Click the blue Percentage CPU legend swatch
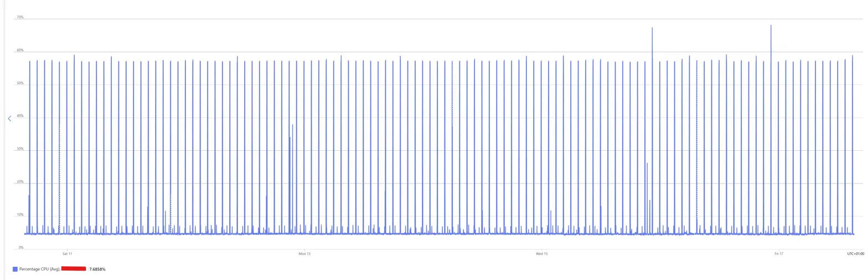 [x=15, y=269]
